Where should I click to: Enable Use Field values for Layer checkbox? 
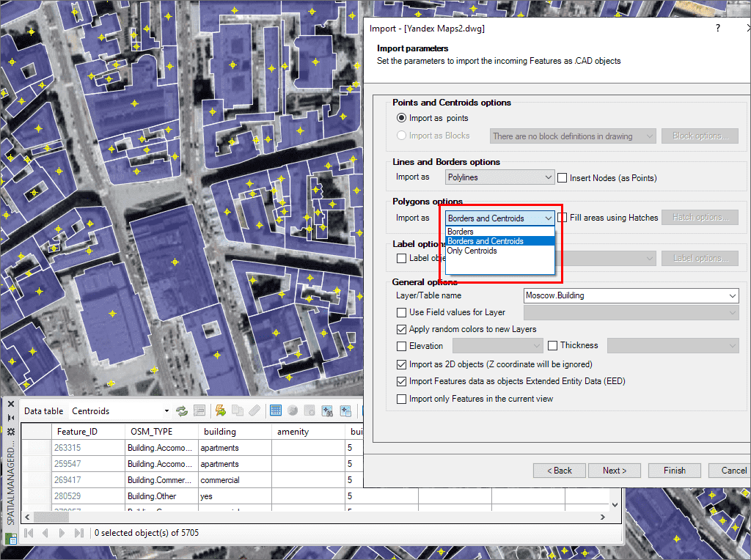[x=401, y=312]
